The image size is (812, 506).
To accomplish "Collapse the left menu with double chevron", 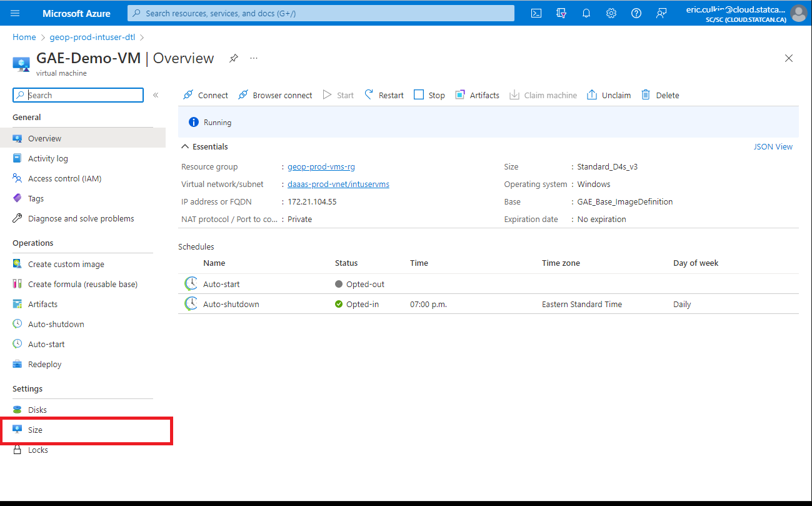I will pyautogui.click(x=156, y=95).
